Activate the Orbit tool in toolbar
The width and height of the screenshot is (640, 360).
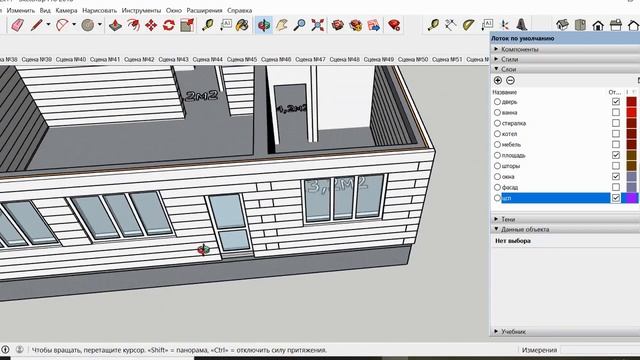(x=264, y=25)
